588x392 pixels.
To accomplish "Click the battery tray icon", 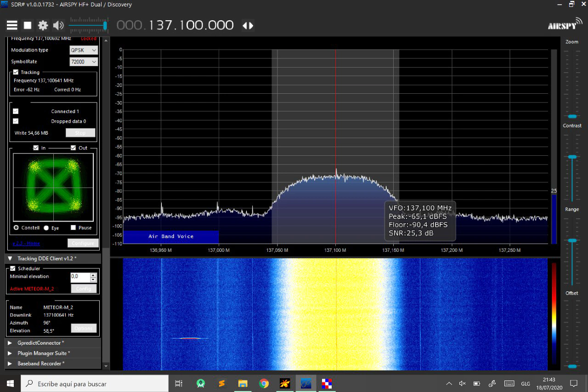I will tap(477, 384).
